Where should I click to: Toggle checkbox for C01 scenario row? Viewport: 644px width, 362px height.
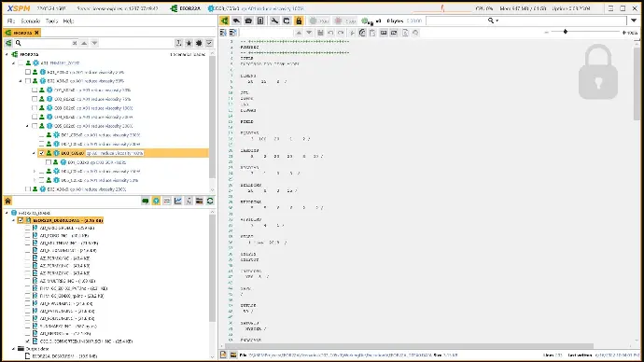[x=35, y=90]
